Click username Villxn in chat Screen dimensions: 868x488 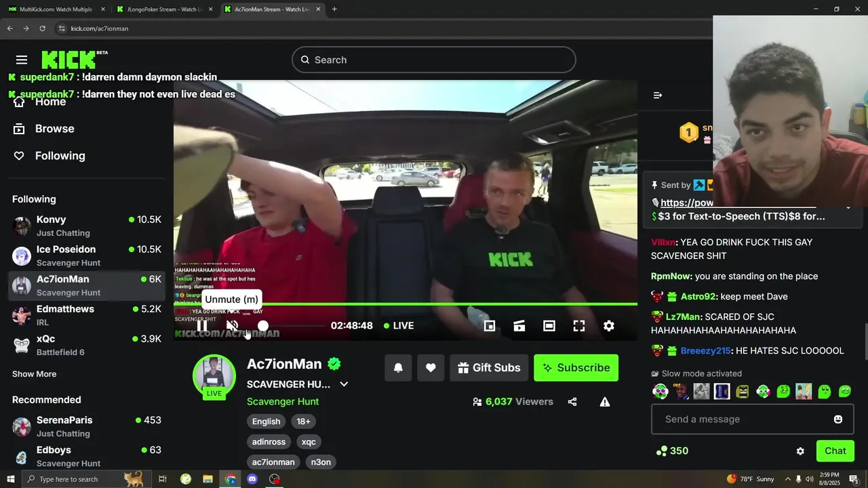coord(664,242)
